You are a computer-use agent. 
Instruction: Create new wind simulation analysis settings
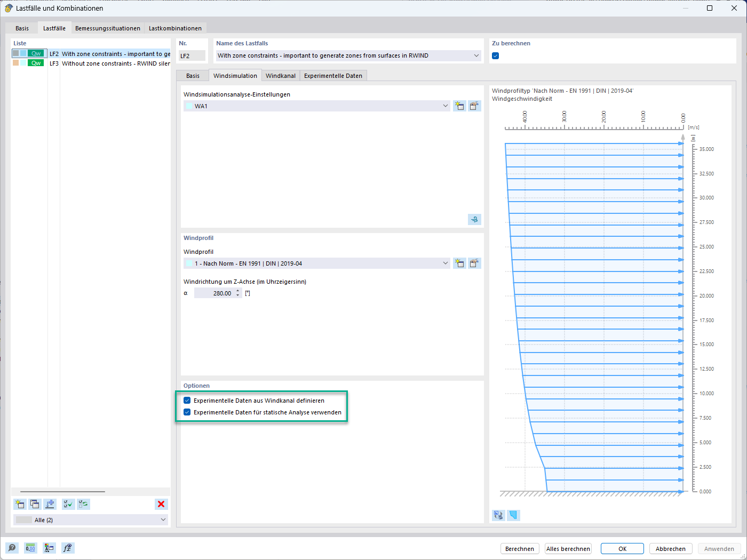tap(459, 106)
